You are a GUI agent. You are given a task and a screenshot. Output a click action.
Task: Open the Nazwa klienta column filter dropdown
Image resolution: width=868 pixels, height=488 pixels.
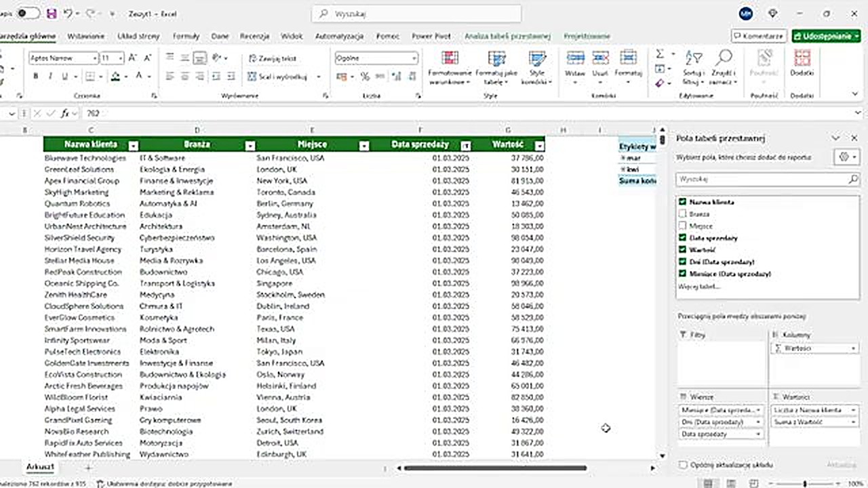[x=134, y=145]
